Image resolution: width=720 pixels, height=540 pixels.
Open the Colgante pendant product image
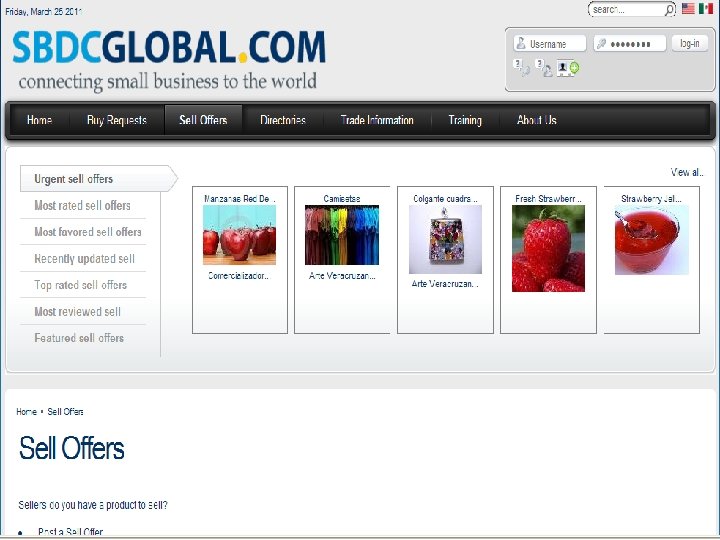[x=445, y=239]
